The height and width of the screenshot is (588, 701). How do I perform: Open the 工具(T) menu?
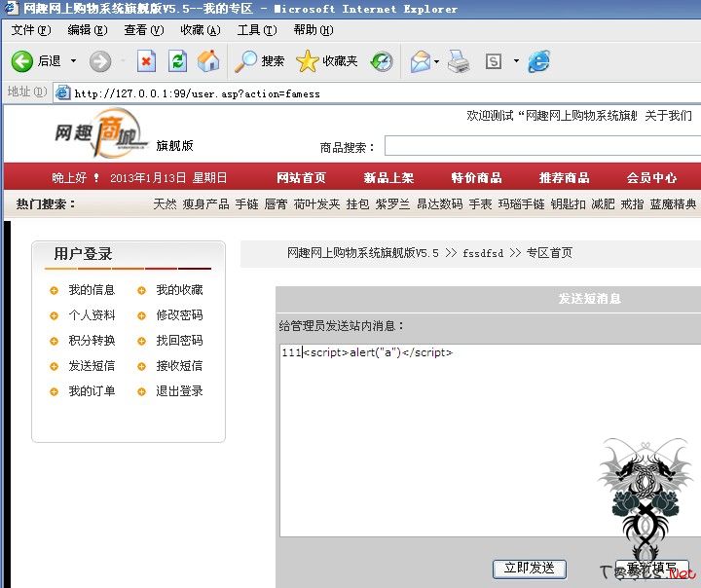pyautogui.click(x=257, y=30)
